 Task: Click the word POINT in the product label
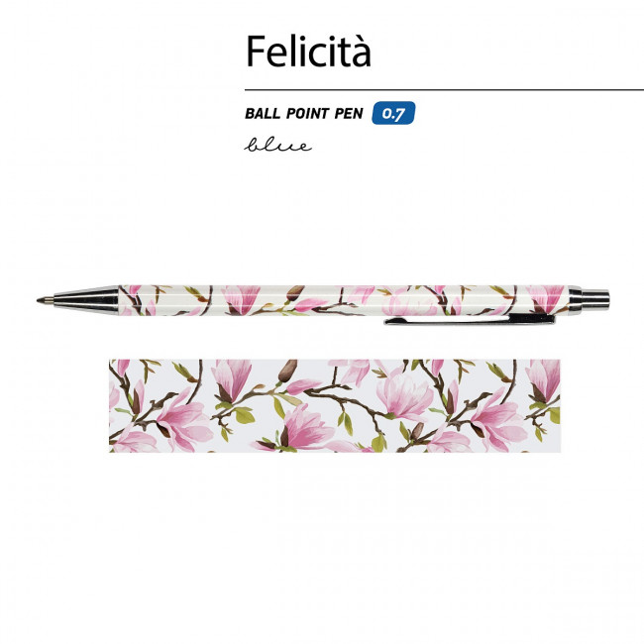307,113
